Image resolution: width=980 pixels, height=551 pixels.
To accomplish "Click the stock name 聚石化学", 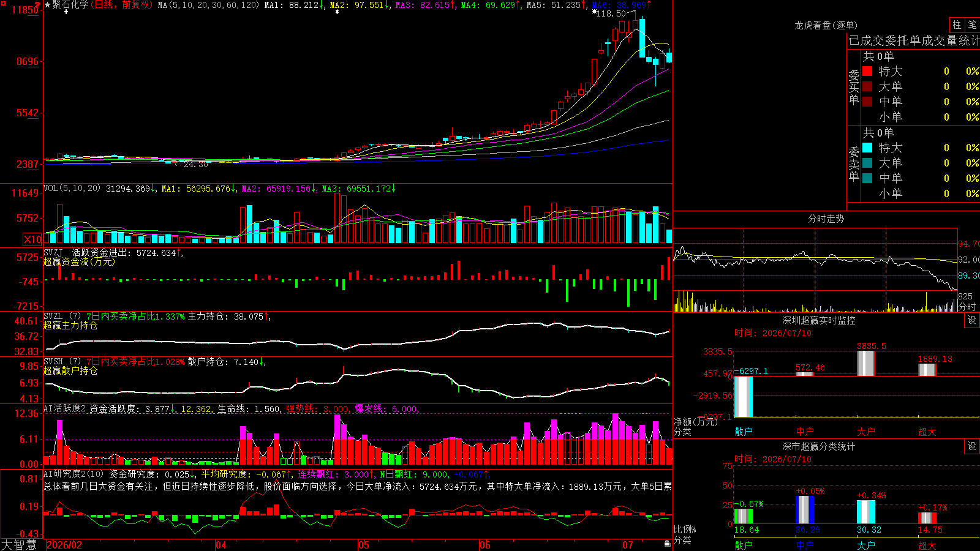I will pos(70,5).
